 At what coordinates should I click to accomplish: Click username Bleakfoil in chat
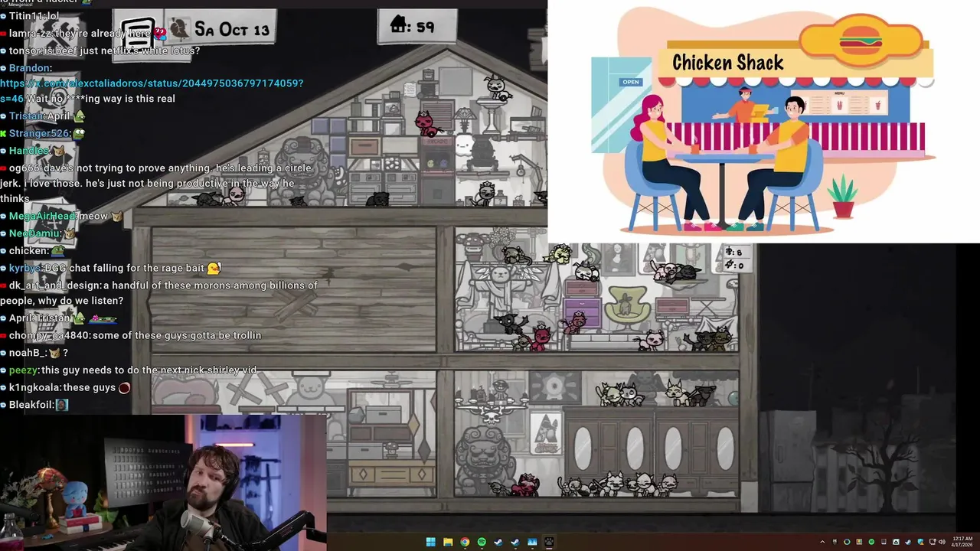tap(31, 405)
